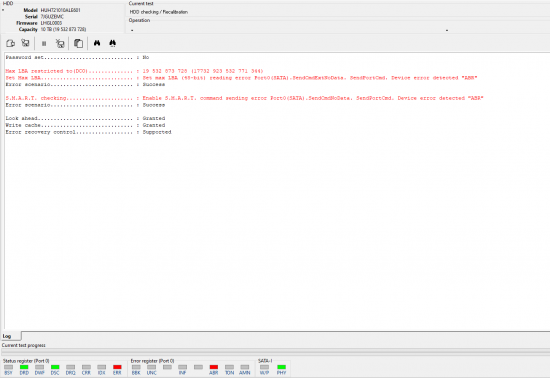This screenshot has height=378, width=550.
Task: Collapse the HDD panel with small arrow
Action: click(3, 10)
